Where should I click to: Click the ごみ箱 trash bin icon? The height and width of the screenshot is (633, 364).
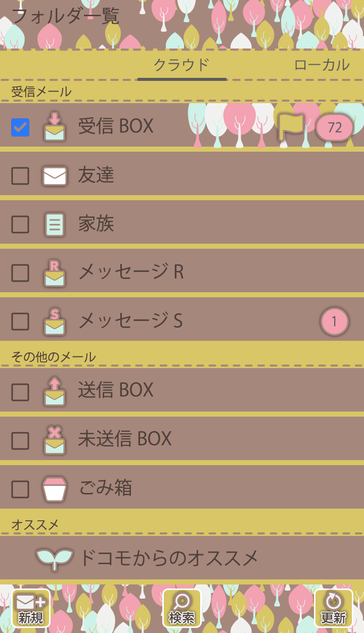pos(55,489)
